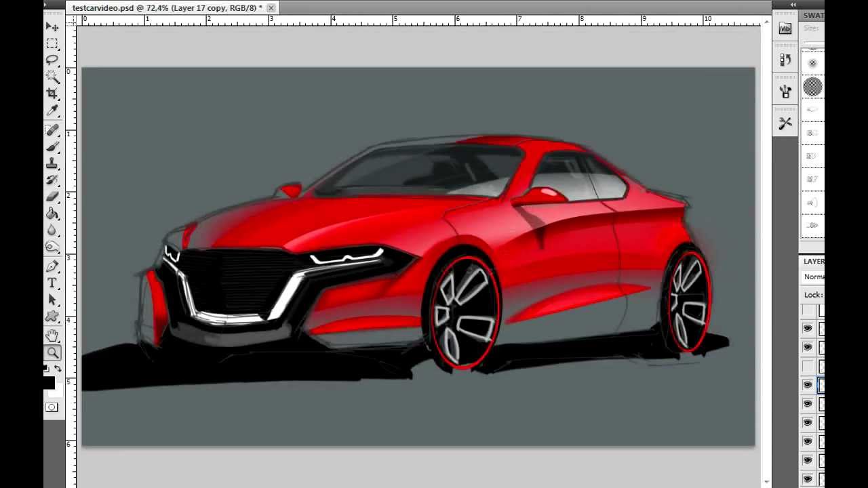Select the Blur tool
Screen dimensions: 868x488
(52, 230)
